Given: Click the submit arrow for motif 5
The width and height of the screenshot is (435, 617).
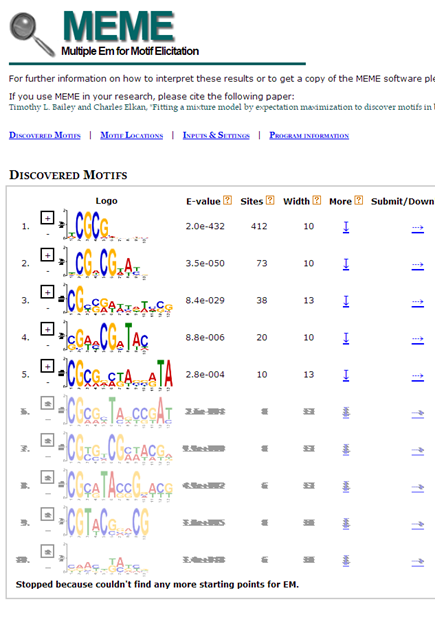Looking at the screenshot, I should [x=418, y=377].
